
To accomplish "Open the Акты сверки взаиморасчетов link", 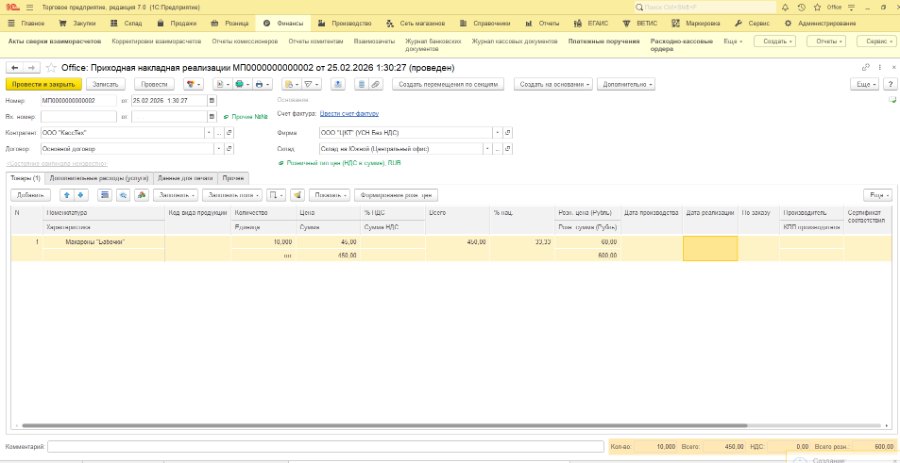I will [x=55, y=41].
